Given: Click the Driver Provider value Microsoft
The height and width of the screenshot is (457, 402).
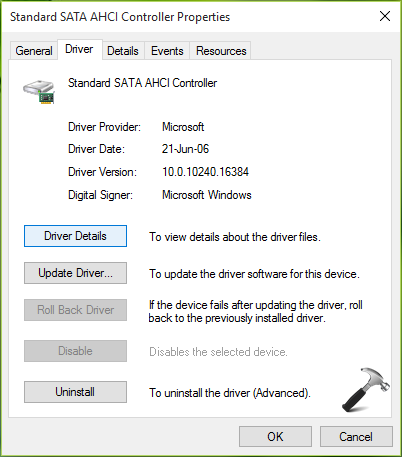Looking at the screenshot, I should click(x=183, y=127).
